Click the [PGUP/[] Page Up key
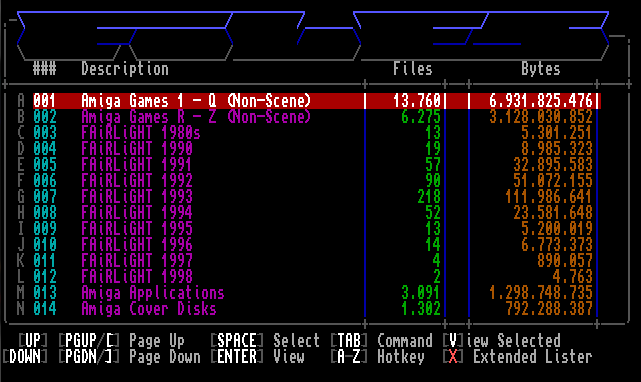641x382 pixels. [89, 340]
